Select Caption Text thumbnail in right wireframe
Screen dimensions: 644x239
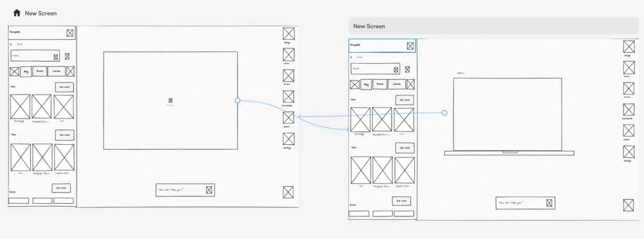click(404, 170)
